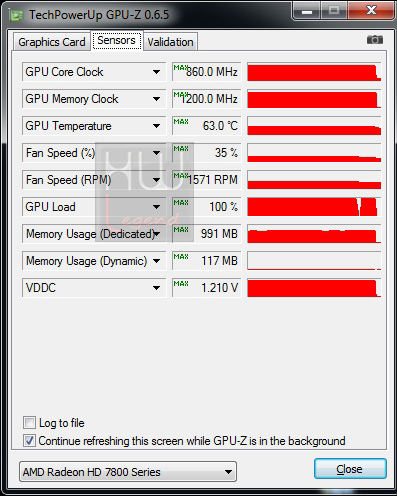Expand the GPU Core Clock sensor dropdown

[156, 72]
